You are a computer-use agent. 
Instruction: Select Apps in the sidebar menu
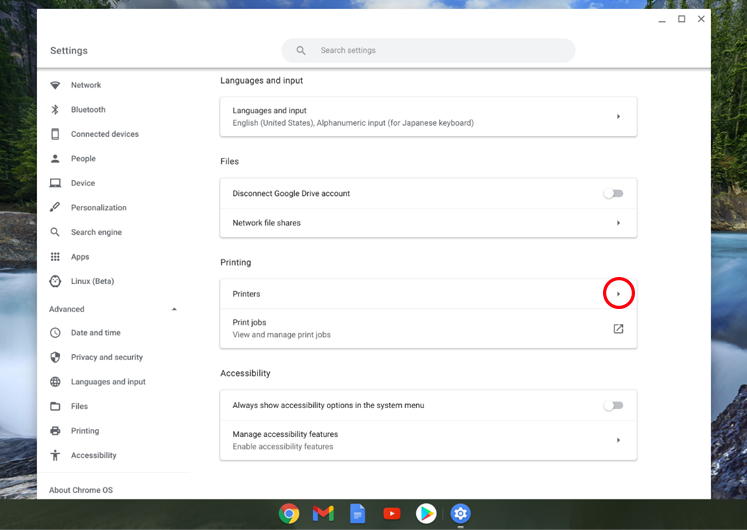(80, 257)
